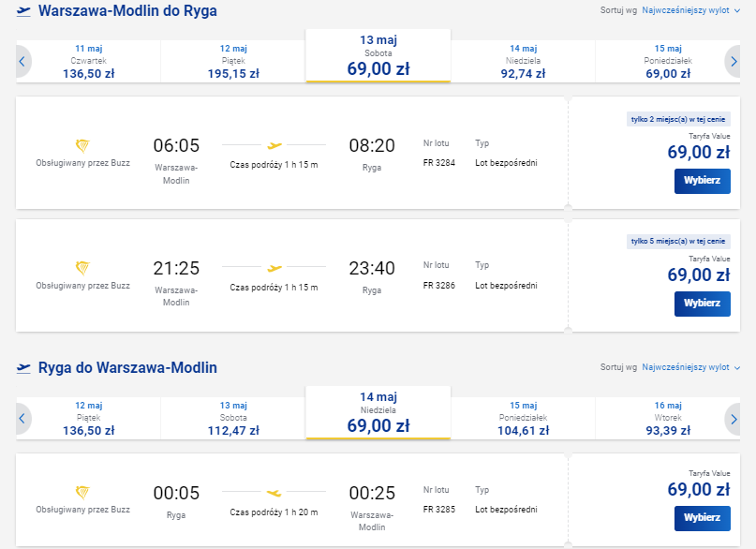
Task: Select outbound date 12 maj Piątek
Action: [x=233, y=61]
